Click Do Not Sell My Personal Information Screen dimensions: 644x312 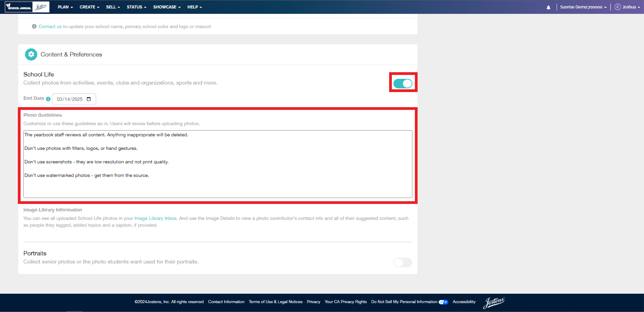click(x=404, y=302)
